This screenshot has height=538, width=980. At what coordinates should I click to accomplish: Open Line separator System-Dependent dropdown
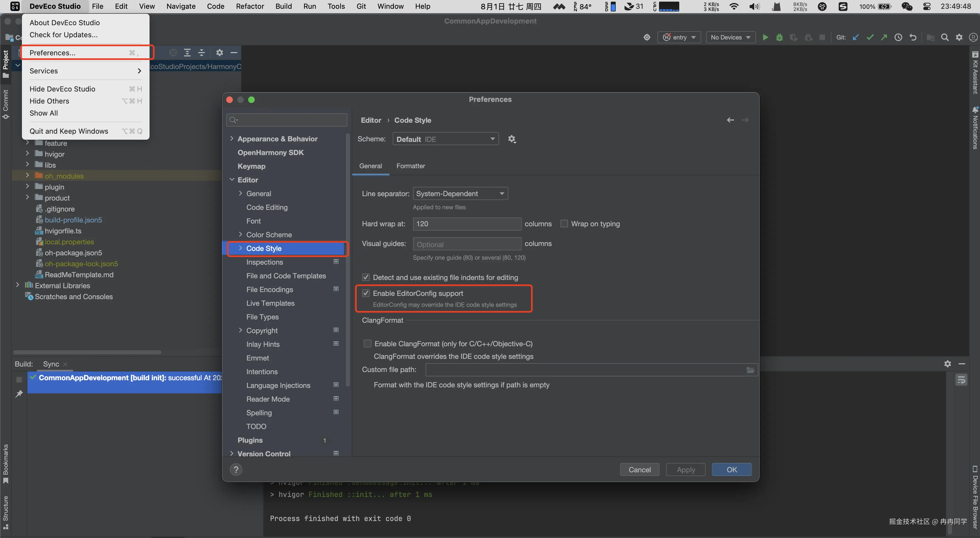[x=460, y=194]
